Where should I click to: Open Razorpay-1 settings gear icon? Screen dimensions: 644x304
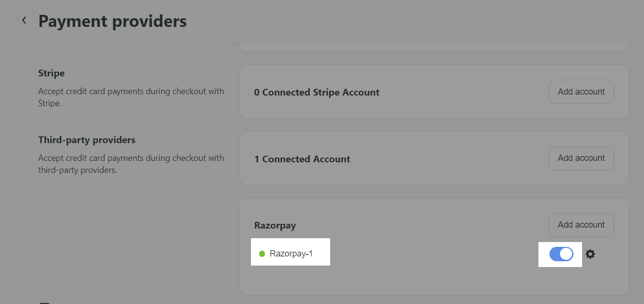click(x=590, y=254)
